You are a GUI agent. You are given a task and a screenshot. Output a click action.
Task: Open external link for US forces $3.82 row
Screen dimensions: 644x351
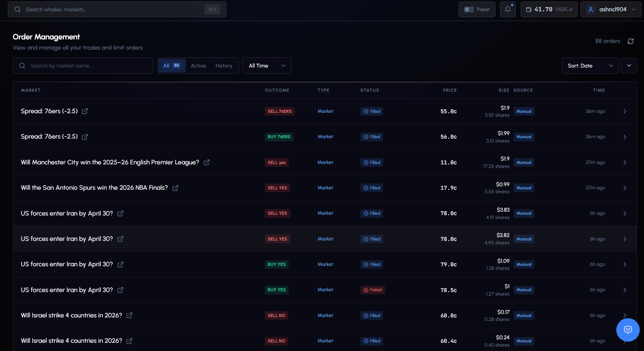121,239
